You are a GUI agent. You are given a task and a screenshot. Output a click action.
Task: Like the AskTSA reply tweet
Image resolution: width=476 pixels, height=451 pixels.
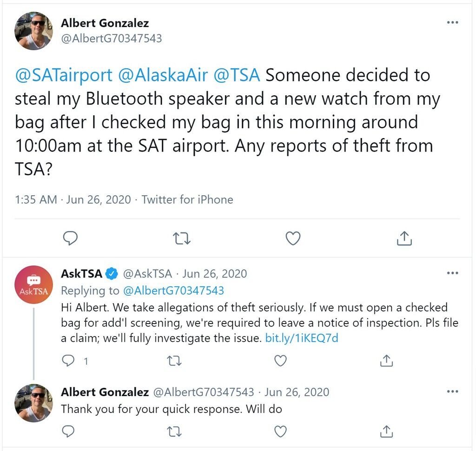[280, 361]
